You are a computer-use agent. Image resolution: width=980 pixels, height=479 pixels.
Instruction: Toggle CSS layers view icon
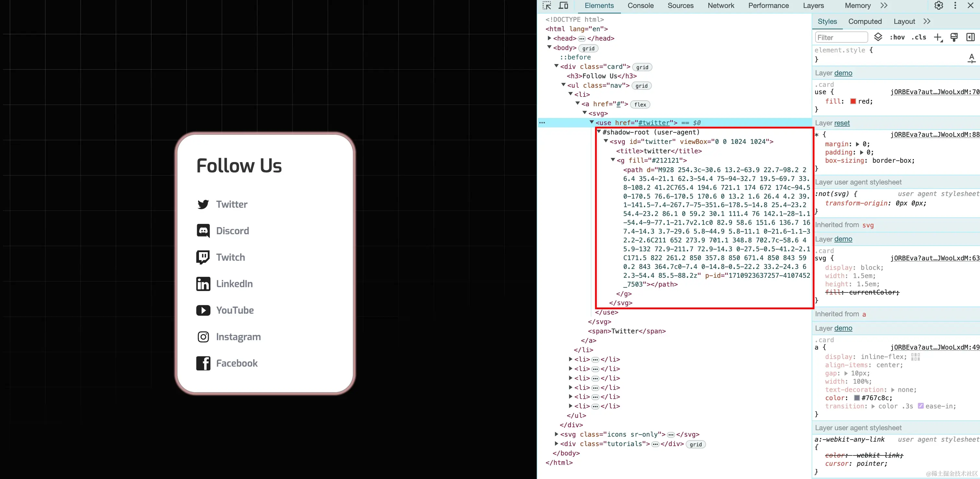(x=878, y=37)
